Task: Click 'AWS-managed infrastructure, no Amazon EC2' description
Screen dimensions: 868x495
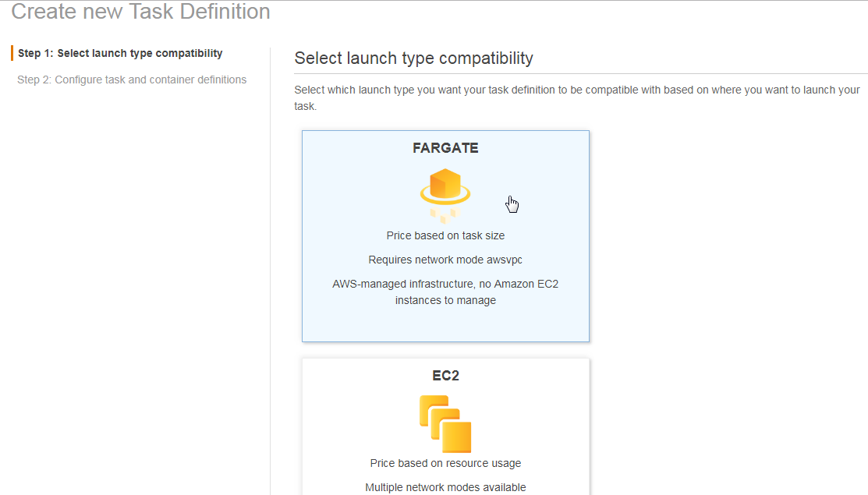Action: click(445, 284)
